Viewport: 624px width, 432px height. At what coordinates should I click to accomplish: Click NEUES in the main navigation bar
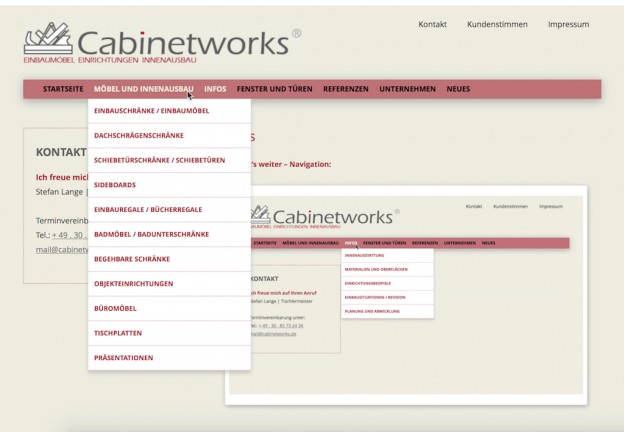pyautogui.click(x=458, y=89)
